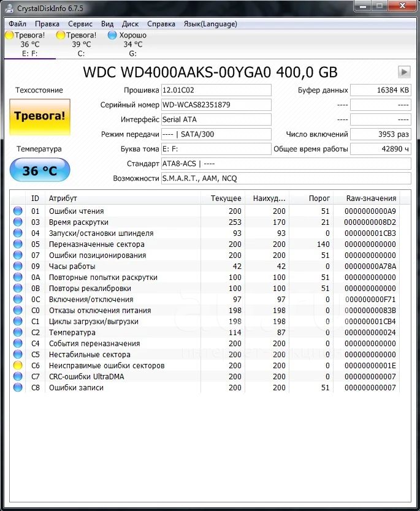
Task: Click status icon for Время раскрутки row
Action: [x=18, y=222]
